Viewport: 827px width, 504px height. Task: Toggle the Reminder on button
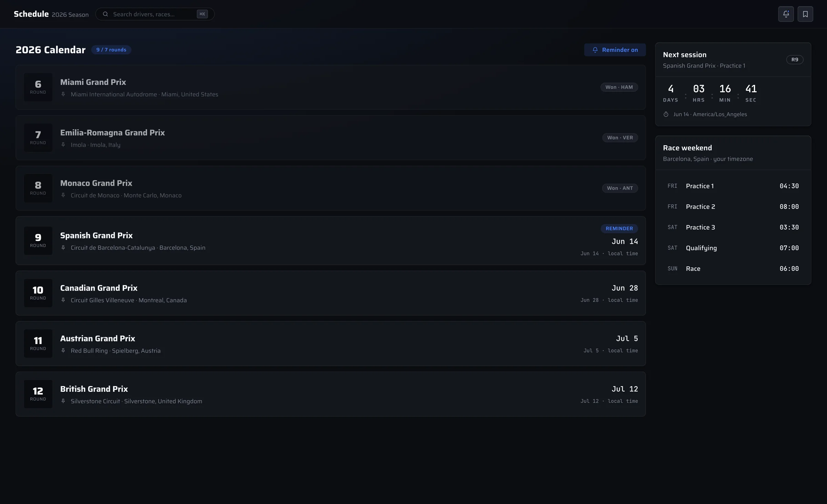pos(615,50)
